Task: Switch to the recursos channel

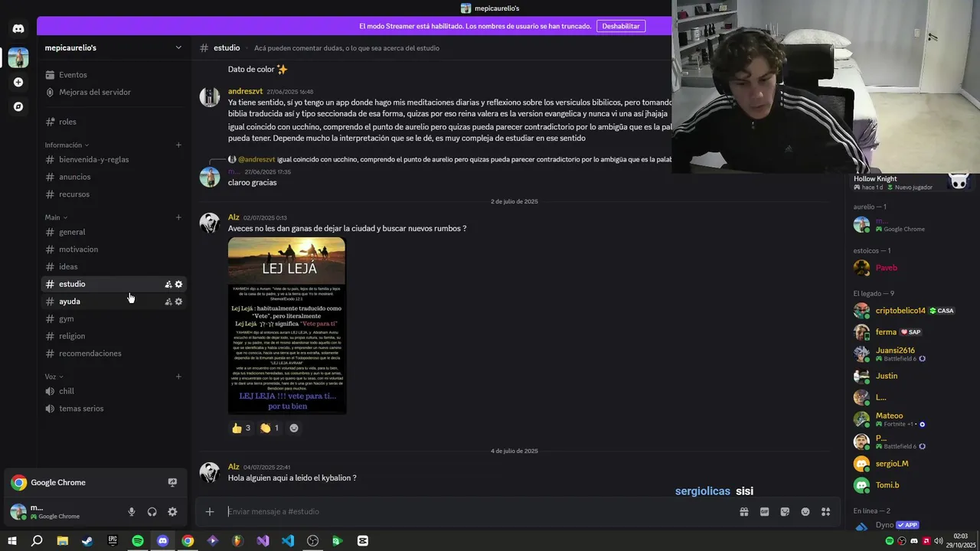Action: tap(113, 194)
